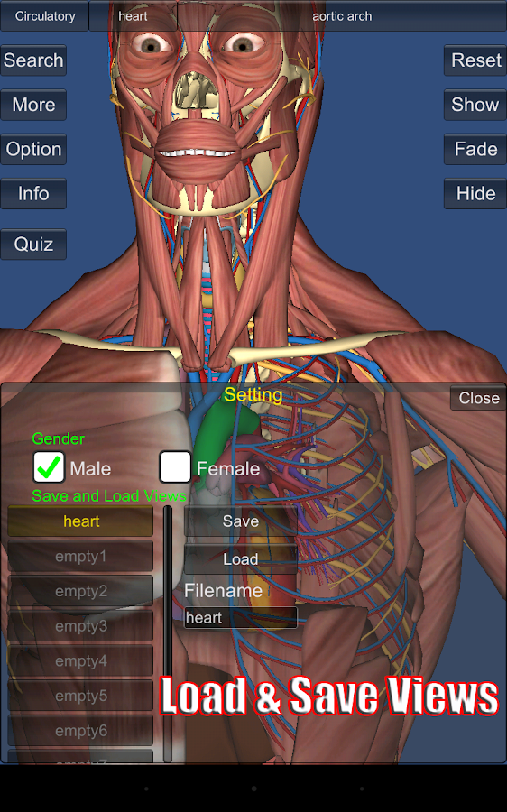
Task: Tap the More button
Action: pos(33,105)
